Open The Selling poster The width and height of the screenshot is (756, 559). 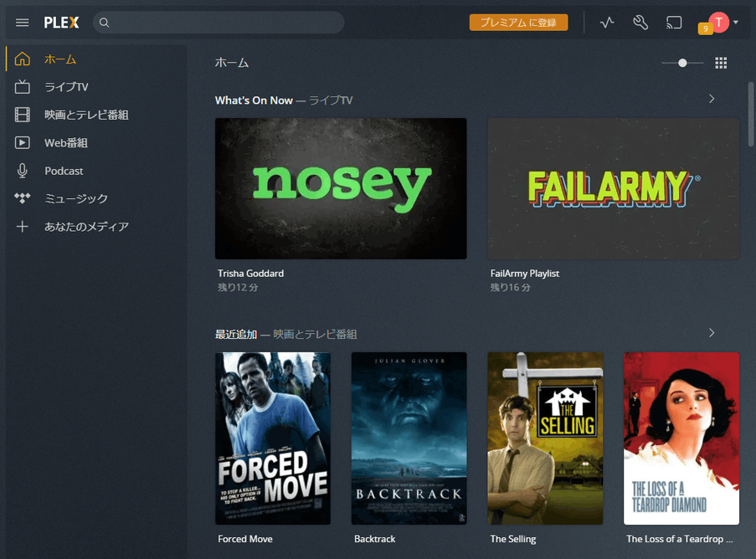[545, 438]
